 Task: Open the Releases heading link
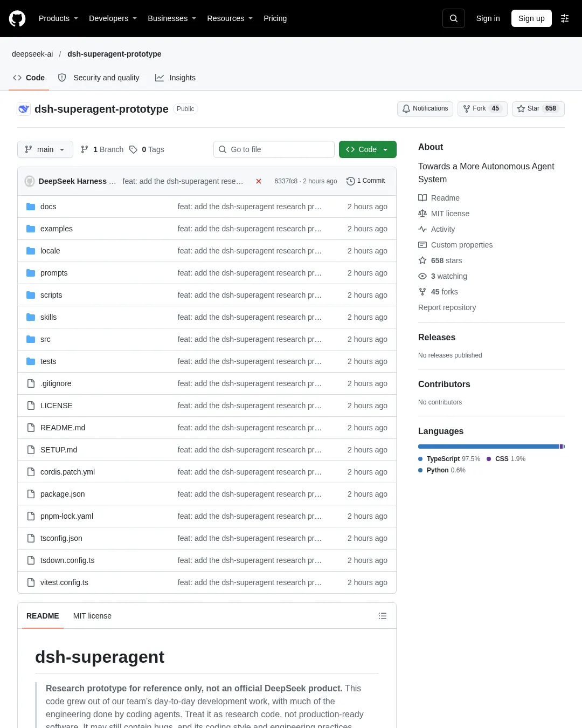tap(437, 338)
